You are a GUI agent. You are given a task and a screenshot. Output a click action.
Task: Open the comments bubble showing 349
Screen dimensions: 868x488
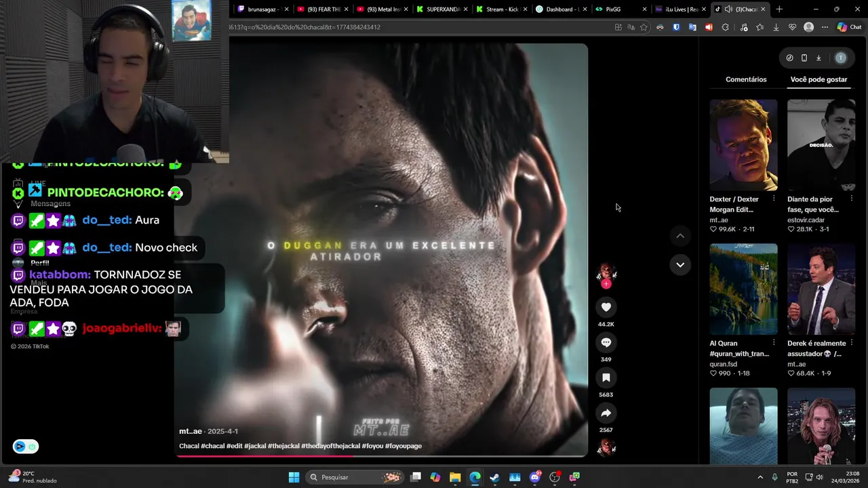(x=606, y=342)
